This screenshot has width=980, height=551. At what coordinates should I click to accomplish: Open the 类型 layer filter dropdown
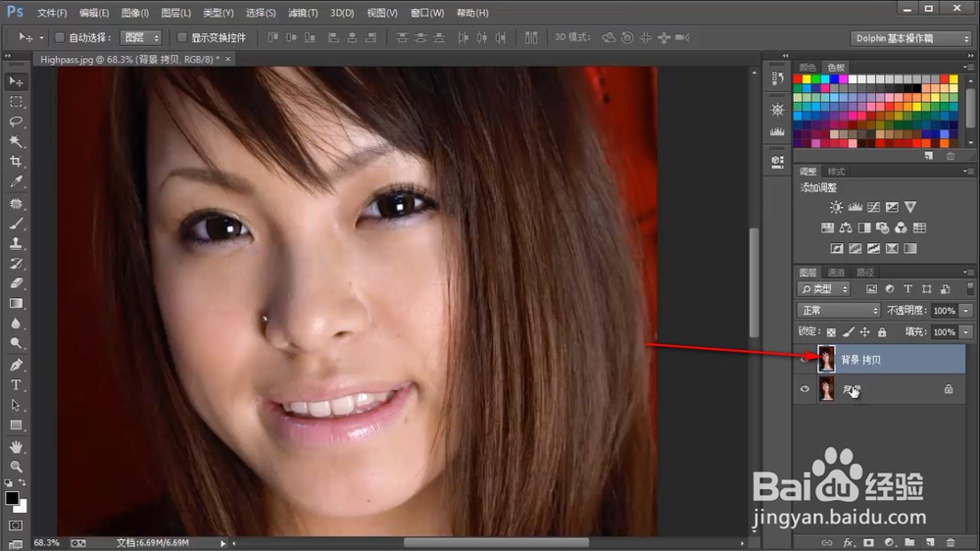pyautogui.click(x=824, y=288)
